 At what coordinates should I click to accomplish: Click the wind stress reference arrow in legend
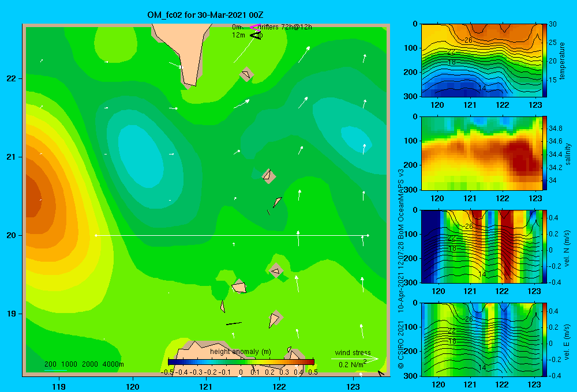click(x=354, y=359)
